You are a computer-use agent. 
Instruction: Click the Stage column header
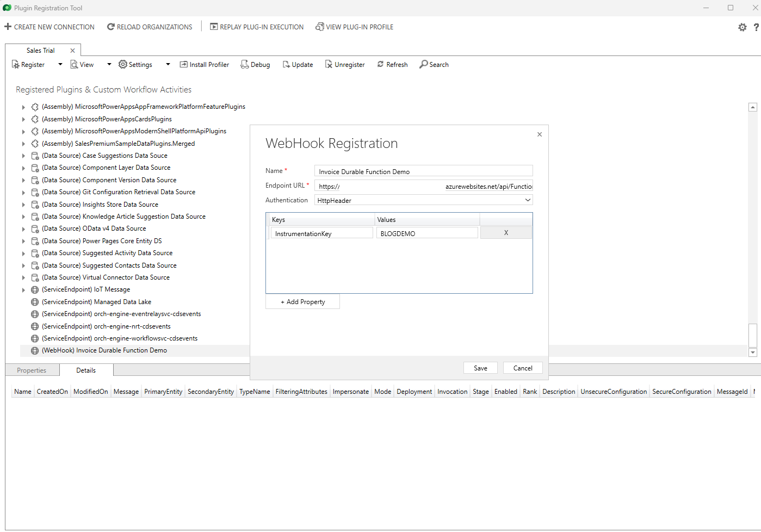coord(481,392)
